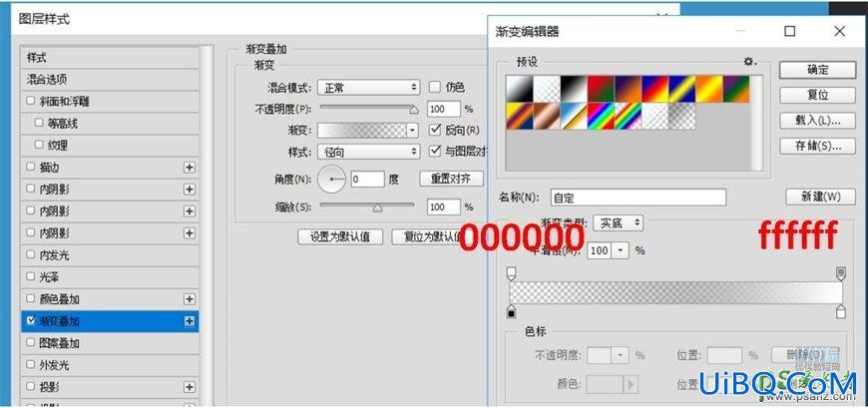868x408 pixels.
Task: Uncheck the 反向(R) reverse checkbox
Action: coord(435,130)
